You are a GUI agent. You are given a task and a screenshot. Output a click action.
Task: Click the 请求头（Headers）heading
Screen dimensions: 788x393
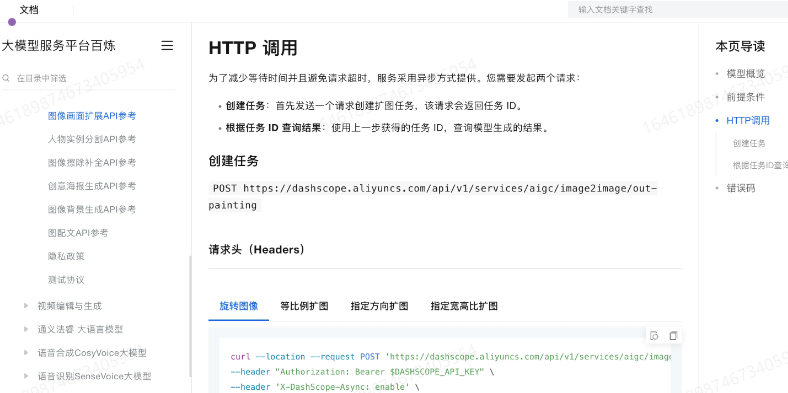point(257,249)
